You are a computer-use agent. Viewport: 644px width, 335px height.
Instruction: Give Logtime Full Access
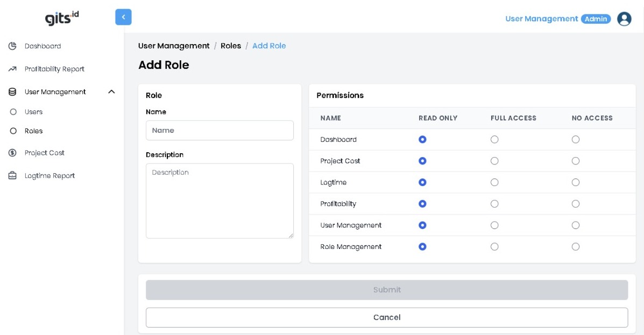coord(494,182)
